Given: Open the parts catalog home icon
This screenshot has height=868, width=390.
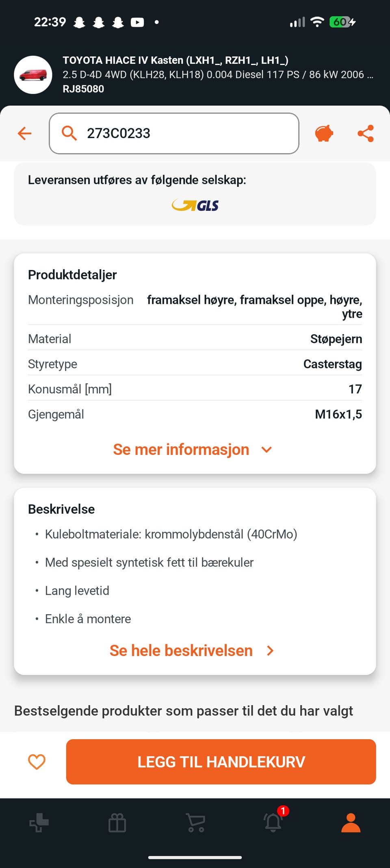Looking at the screenshot, I should pyautogui.click(x=39, y=823).
